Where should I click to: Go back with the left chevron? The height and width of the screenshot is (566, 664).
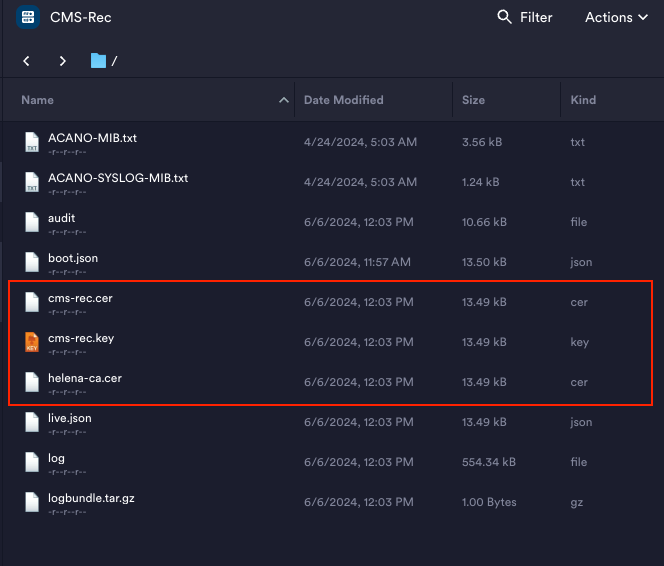pyautogui.click(x=27, y=61)
